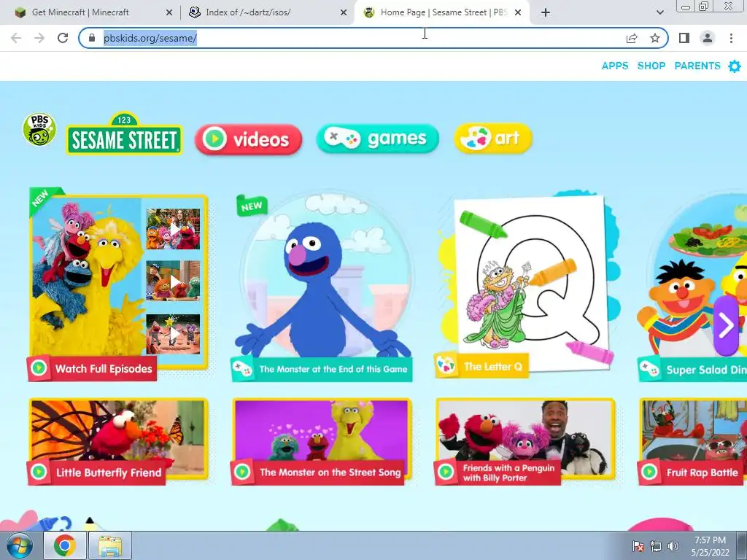The width and height of the screenshot is (747, 560).
Task: Click gamepad icon on Super Salad label
Action: pos(649,369)
